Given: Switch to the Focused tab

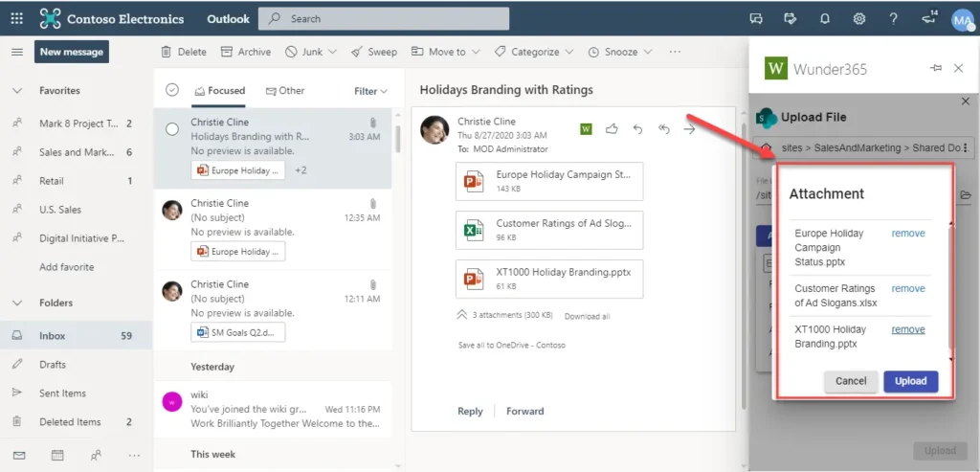Looking at the screenshot, I should (219, 91).
